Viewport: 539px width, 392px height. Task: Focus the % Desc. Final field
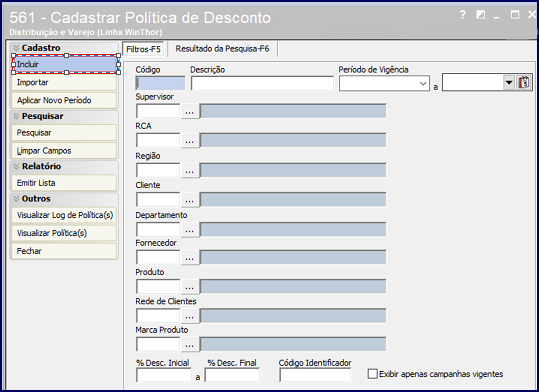(232, 375)
